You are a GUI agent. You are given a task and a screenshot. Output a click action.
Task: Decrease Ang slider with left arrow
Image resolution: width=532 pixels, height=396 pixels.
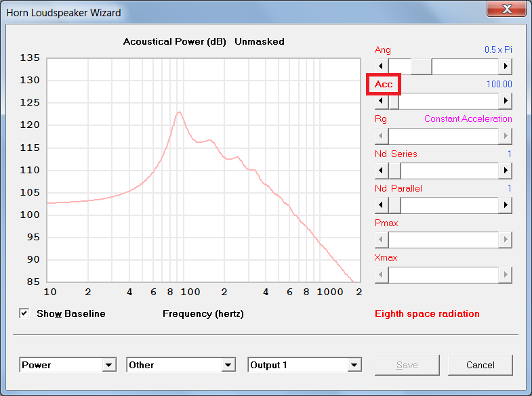pos(382,66)
